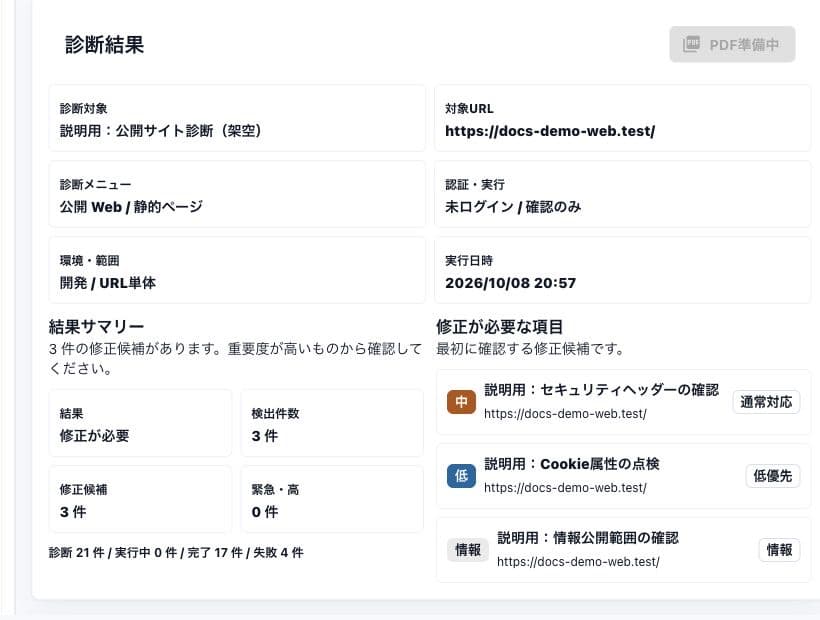This screenshot has height=620, width=820.
Task: Click 環境・範囲 value 開発 / URL単体
Action: pyautogui.click(x=108, y=283)
